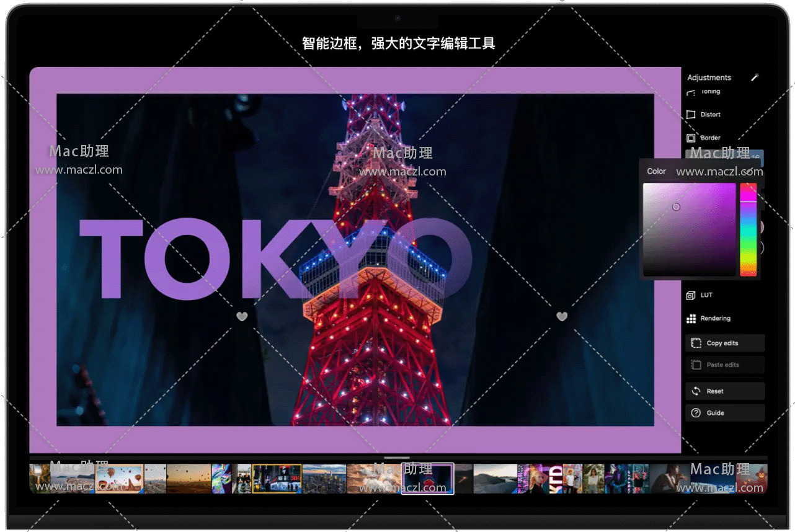Select the coastal island thumbnail

click(x=73, y=479)
